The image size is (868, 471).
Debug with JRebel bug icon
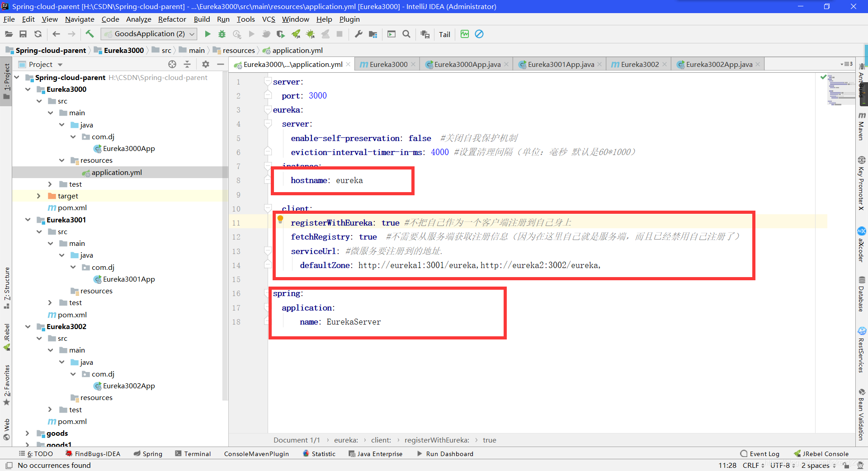pyautogui.click(x=311, y=34)
